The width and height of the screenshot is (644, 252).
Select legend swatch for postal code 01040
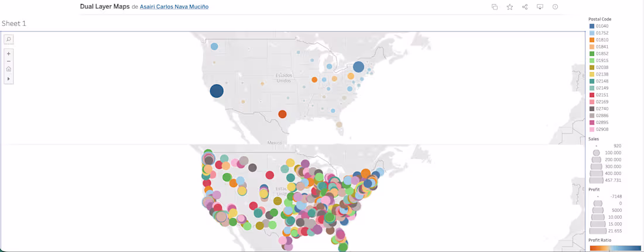coord(592,26)
